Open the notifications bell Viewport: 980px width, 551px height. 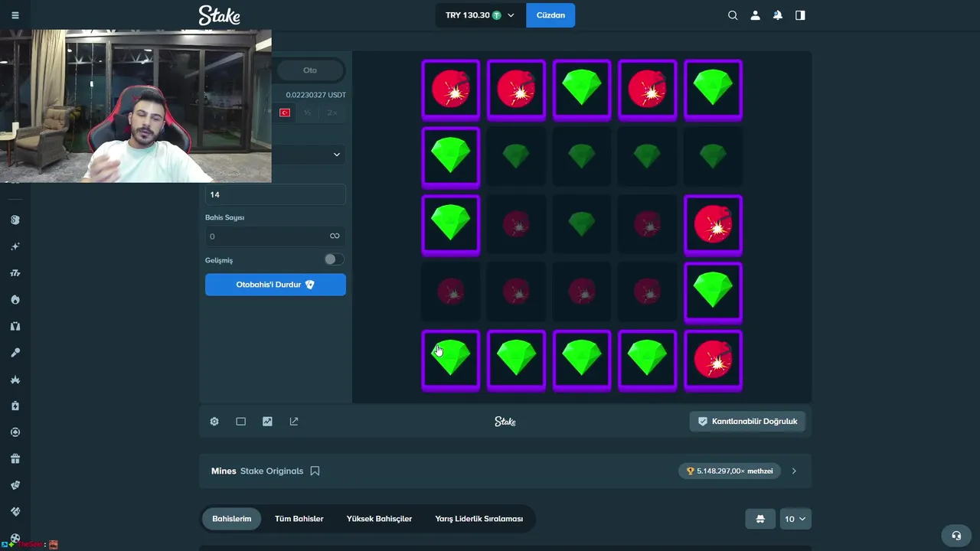(778, 15)
